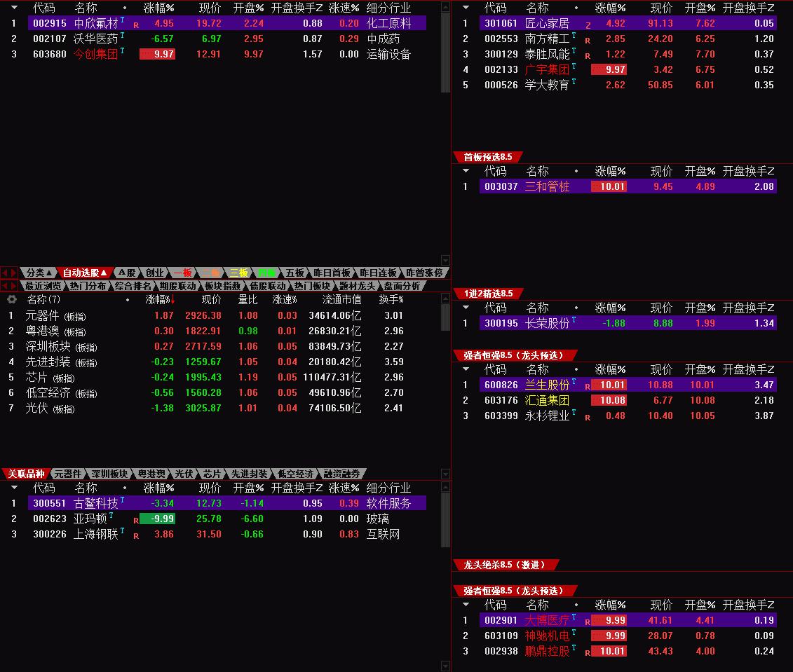Viewport: 793px width, 672px height.
Task: Click the Z marker next to 匠心家居
Action: coord(588,25)
